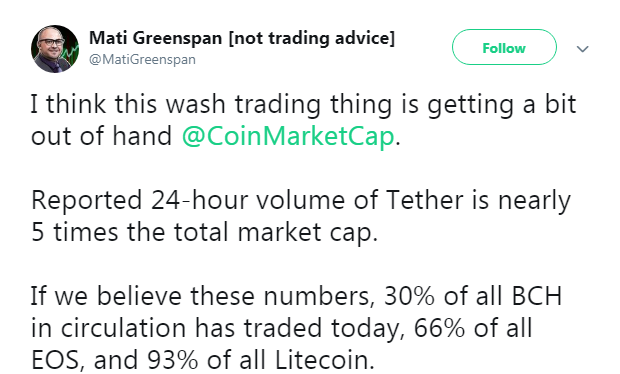
Task: Click the '30%' figure in the tweet
Action: [409, 296]
